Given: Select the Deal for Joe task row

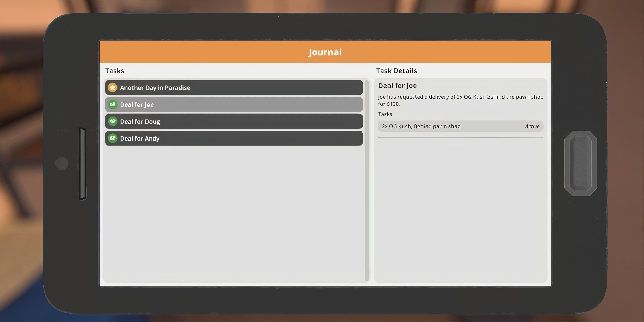Looking at the screenshot, I should (x=234, y=105).
